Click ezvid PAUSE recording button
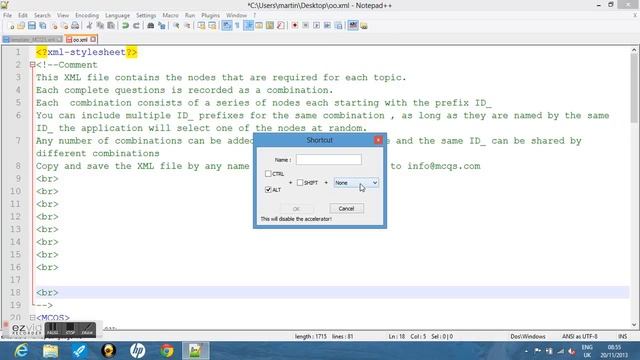The width and height of the screenshot is (640, 360). [x=53, y=330]
